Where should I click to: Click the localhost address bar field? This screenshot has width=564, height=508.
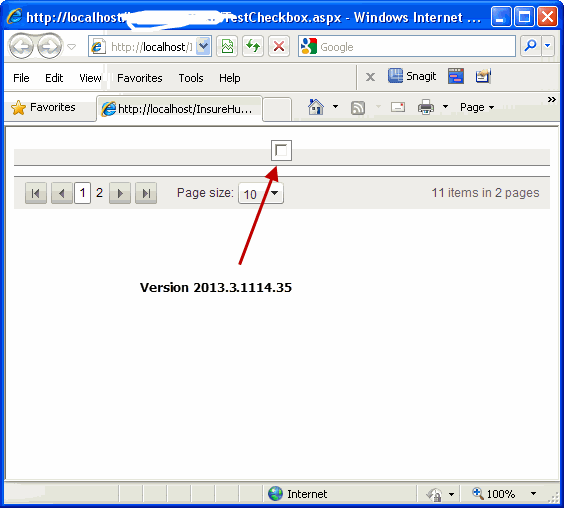(150, 46)
